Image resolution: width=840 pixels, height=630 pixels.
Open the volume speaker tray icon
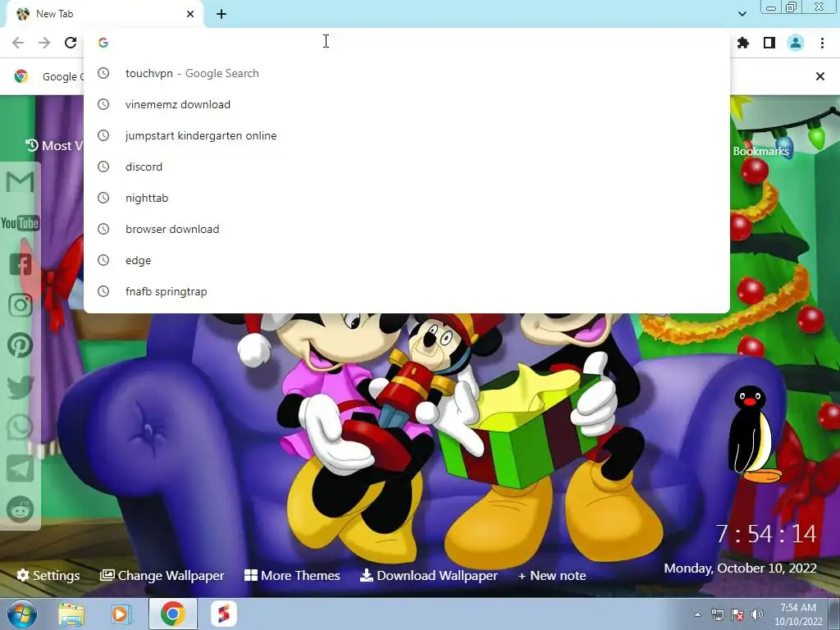coord(756,614)
